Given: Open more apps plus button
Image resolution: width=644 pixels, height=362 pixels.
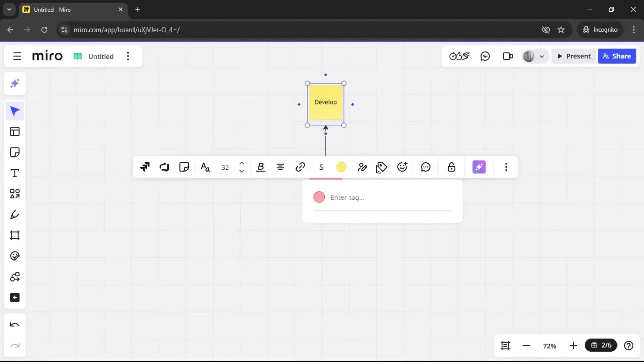Looking at the screenshot, I should pyautogui.click(x=15, y=298).
